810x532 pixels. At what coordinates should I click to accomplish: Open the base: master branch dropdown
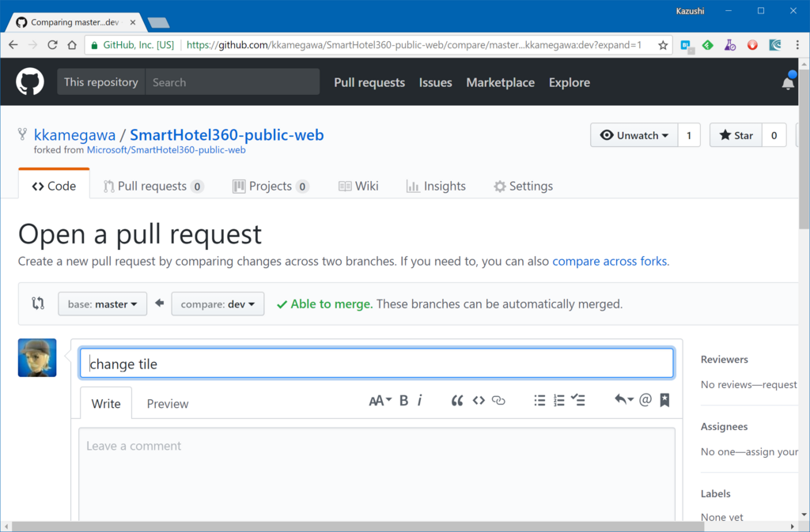click(x=102, y=304)
